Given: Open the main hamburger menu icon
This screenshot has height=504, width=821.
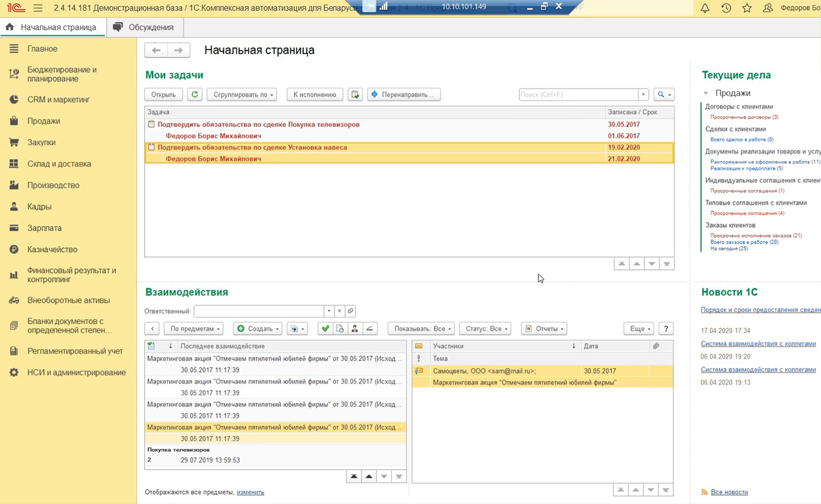Looking at the screenshot, I should (x=38, y=8).
